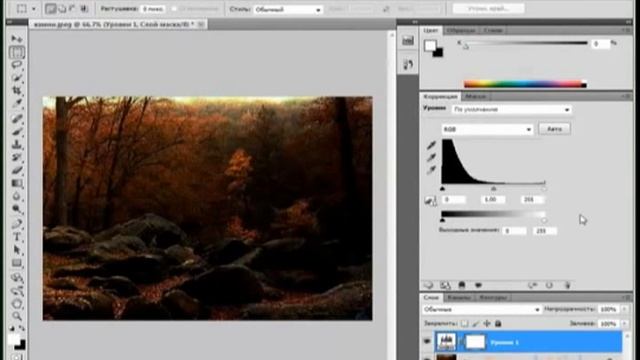Open the layer opacity slider arrow

(625, 309)
